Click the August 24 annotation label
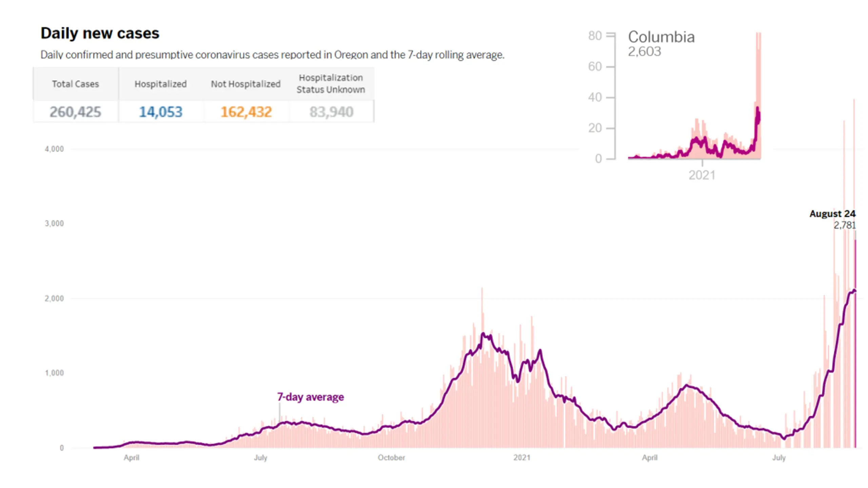 coord(832,214)
